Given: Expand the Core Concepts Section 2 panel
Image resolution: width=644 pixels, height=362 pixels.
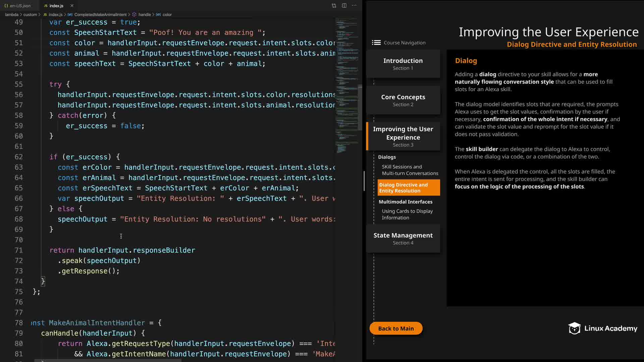Looking at the screenshot, I should click(x=403, y=100).
